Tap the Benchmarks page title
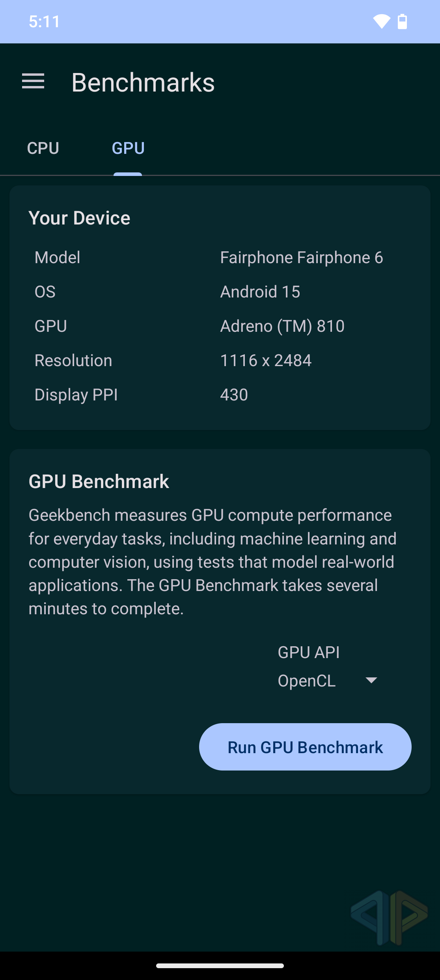The height and width of the screenshot is (980, 440). pyautogui.click(x=143, y=83)
